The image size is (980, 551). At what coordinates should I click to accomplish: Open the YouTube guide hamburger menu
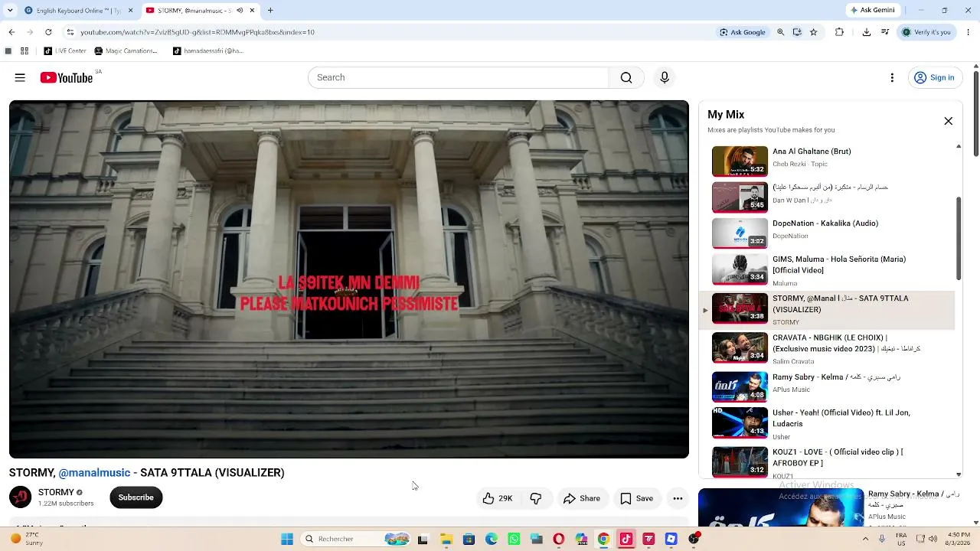[20, 77]
